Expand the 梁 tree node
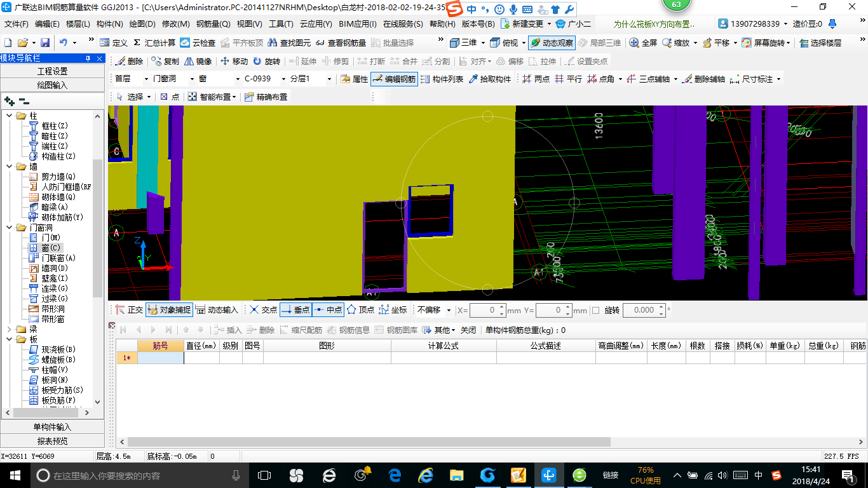868x488 pixels. coord(10,329)
